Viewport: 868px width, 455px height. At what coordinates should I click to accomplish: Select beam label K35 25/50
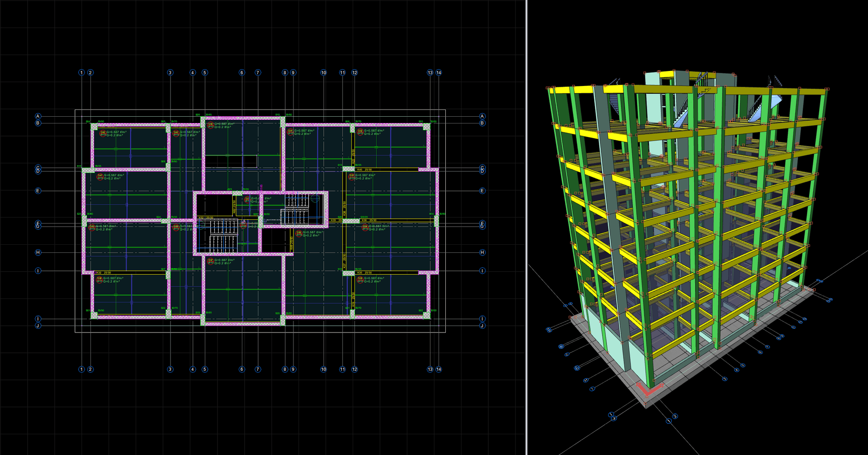(x=364, y=273)
